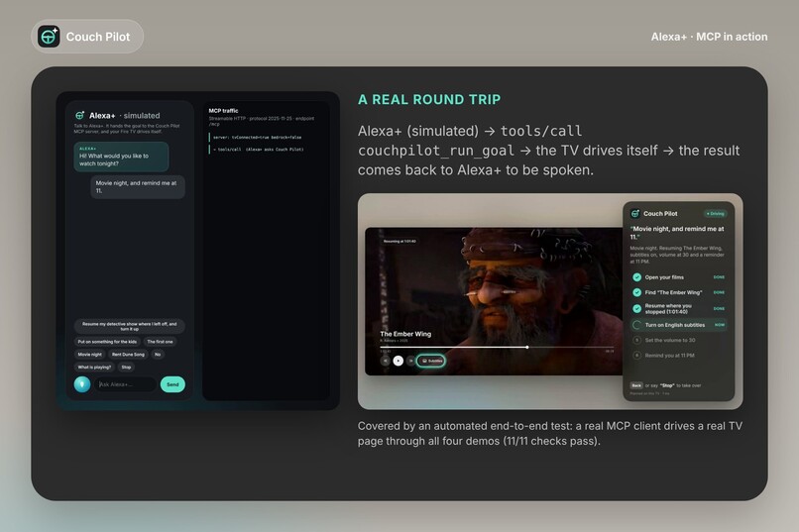Select the No suggestion chip
Viewport: 799px width, 532px height.
pos(158,355)
